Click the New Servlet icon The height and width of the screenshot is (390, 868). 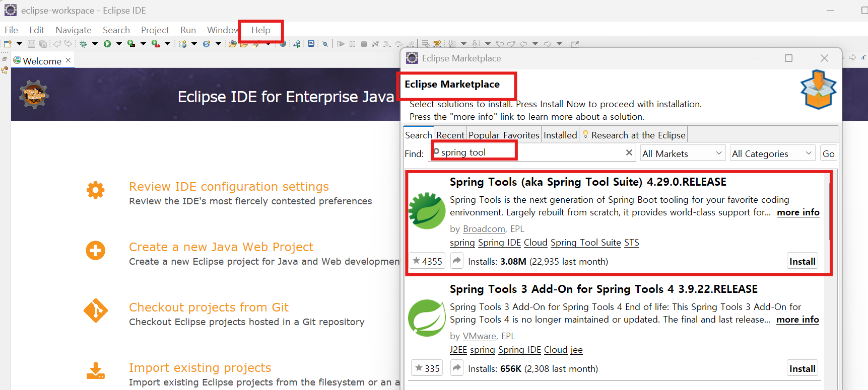(x=207, y=44)
